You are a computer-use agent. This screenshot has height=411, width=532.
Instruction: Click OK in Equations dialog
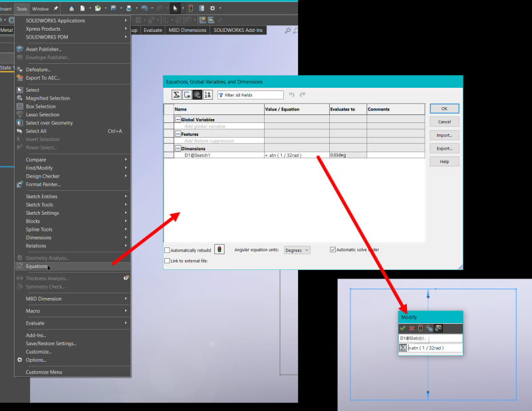coord(444,108)
